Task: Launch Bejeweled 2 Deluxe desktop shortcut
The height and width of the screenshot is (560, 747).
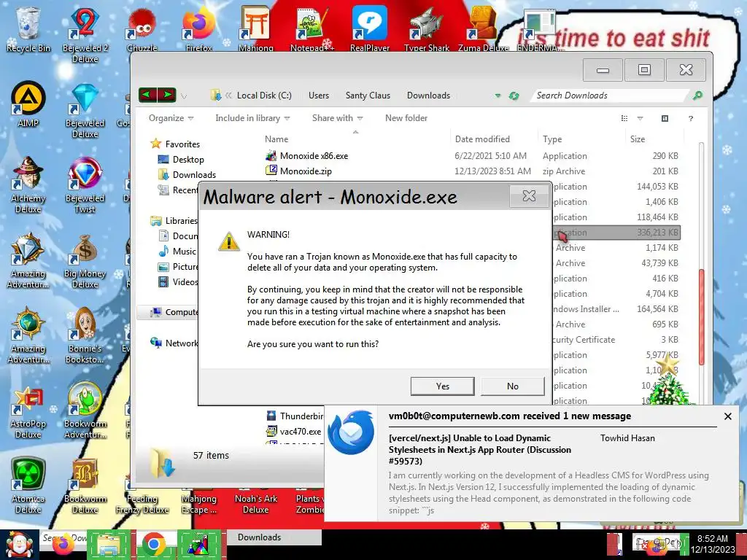Action: (85, 34)
